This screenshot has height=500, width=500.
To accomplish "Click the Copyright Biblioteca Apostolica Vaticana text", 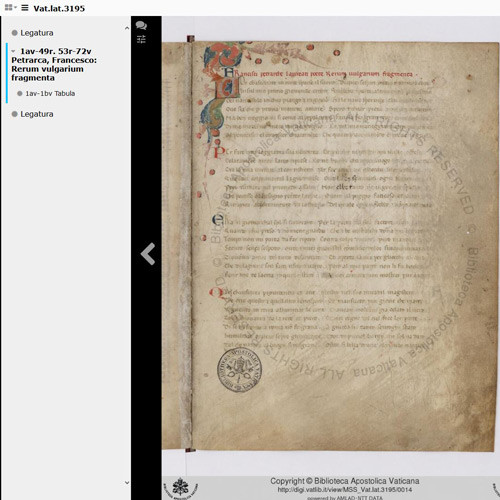I will (x=345, y=481).
